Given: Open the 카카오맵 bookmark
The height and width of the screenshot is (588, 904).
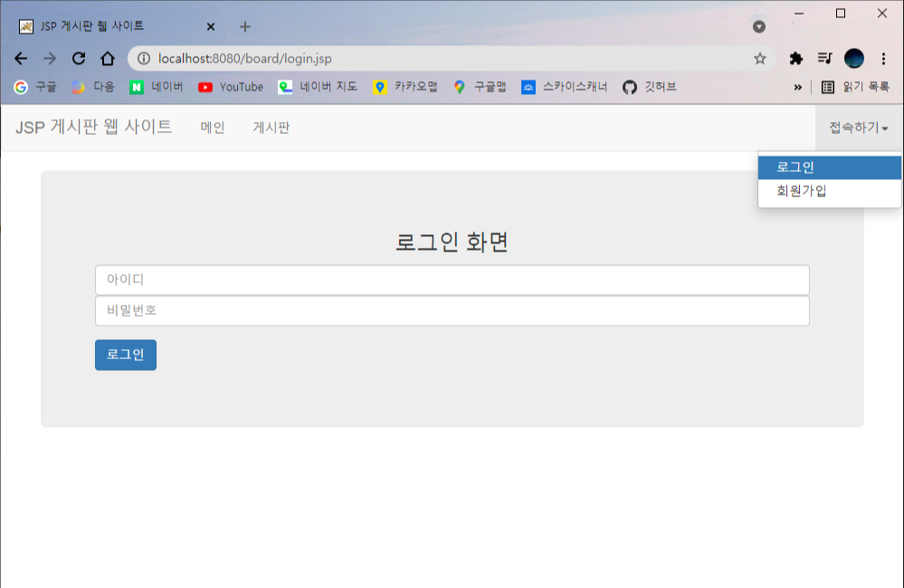Looking at the screenshot, I should coord(405,87).
